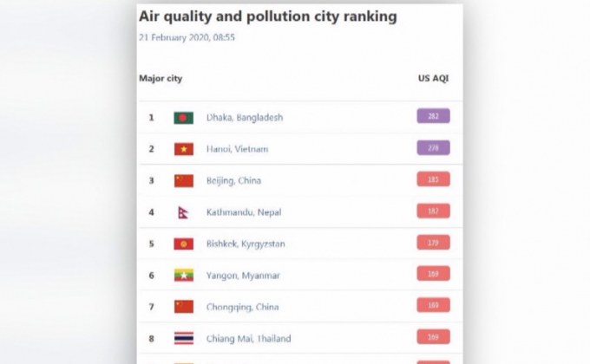Select Bishkek, Kyrgyzstan from the list
The image size is (590, 364).
(x=246, y=244)
